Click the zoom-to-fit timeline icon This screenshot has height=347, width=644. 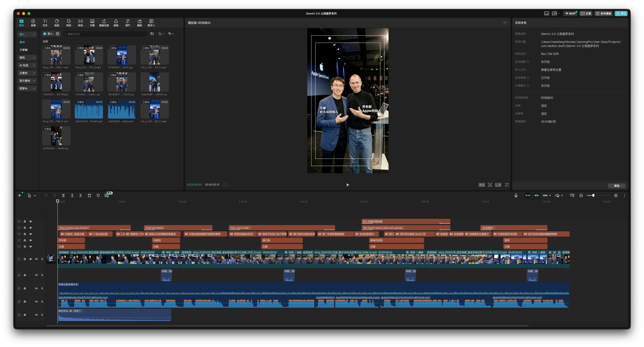(x=572, y=195)
